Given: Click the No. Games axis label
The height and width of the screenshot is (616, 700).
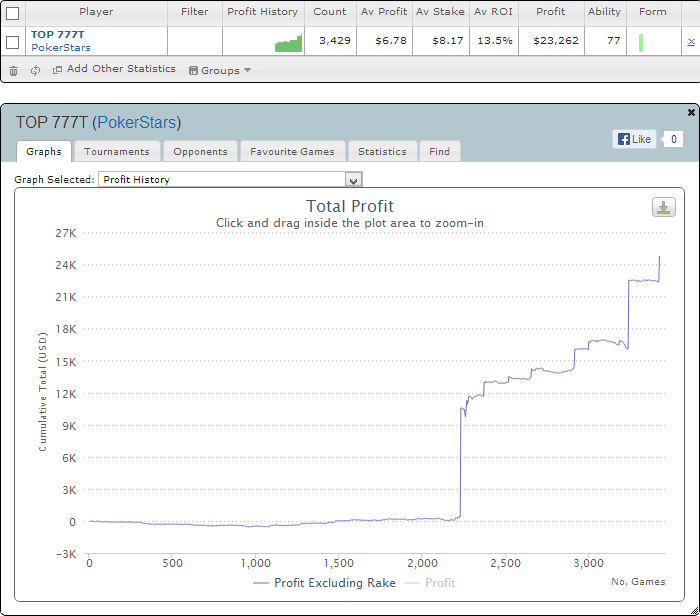Looking at the screenshot, I should (638, 582).
